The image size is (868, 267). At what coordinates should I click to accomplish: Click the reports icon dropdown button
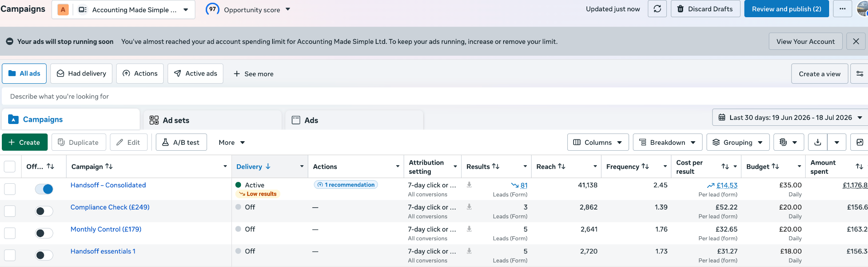[x=788, y=142]
